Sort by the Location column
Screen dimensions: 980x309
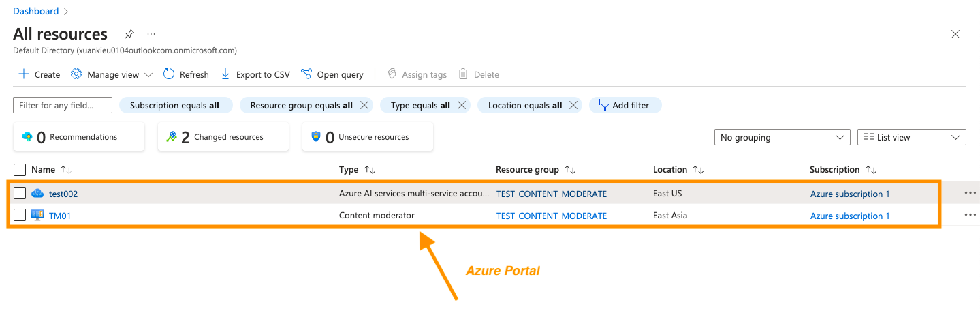click(678, 169)
